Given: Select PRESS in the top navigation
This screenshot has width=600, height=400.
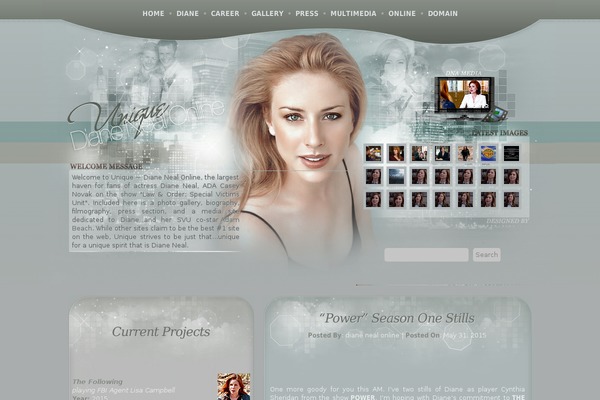Looking at the screenshot, I should click(307, 13).
